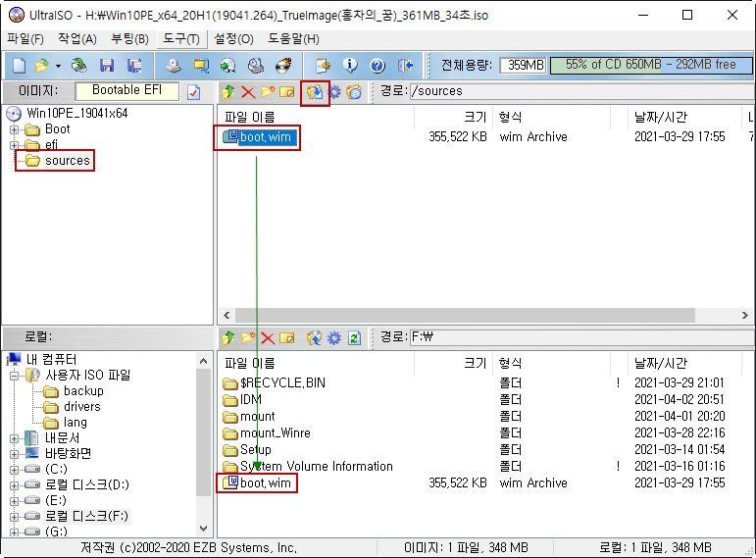
Task: Click the boot info checkmark document icon
Action: pos(194,91)
